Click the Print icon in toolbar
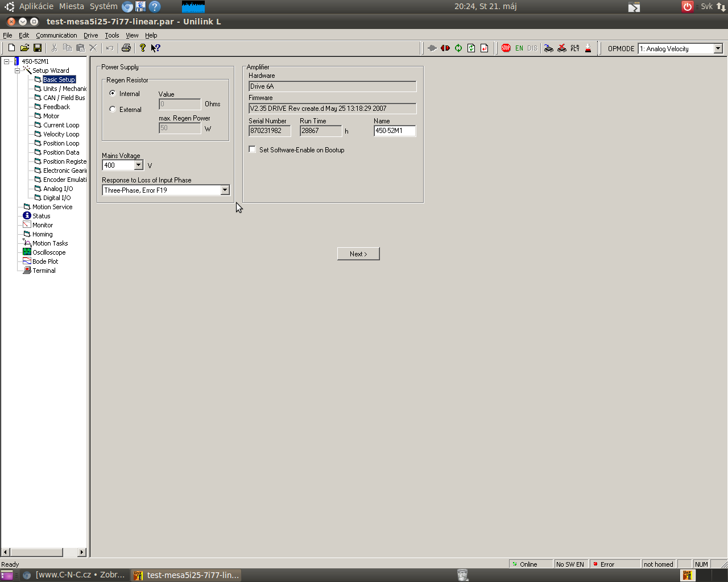 126,48
